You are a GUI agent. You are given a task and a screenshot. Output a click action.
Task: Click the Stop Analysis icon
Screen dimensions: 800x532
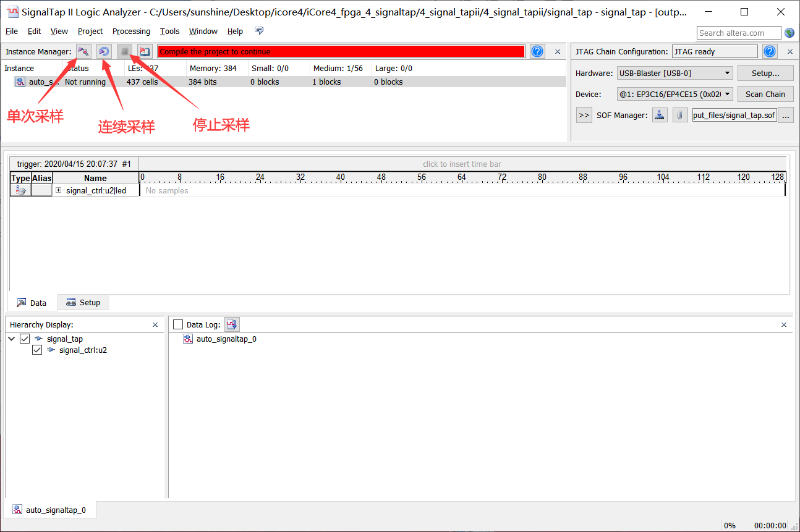[124, 52]
